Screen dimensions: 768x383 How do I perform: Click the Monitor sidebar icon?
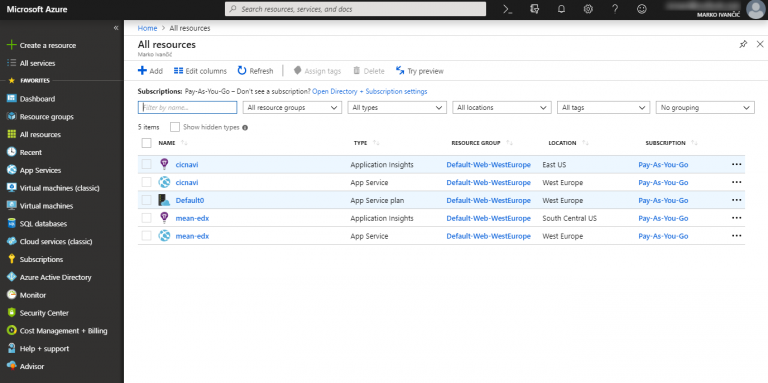click(x=11, y=295)
